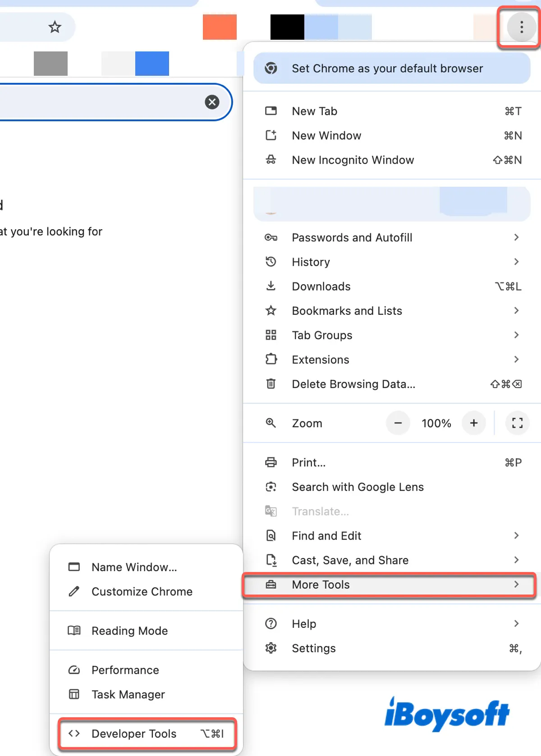Click the Google Lens icon
The image size is (541, 756).
coord(271,487)
